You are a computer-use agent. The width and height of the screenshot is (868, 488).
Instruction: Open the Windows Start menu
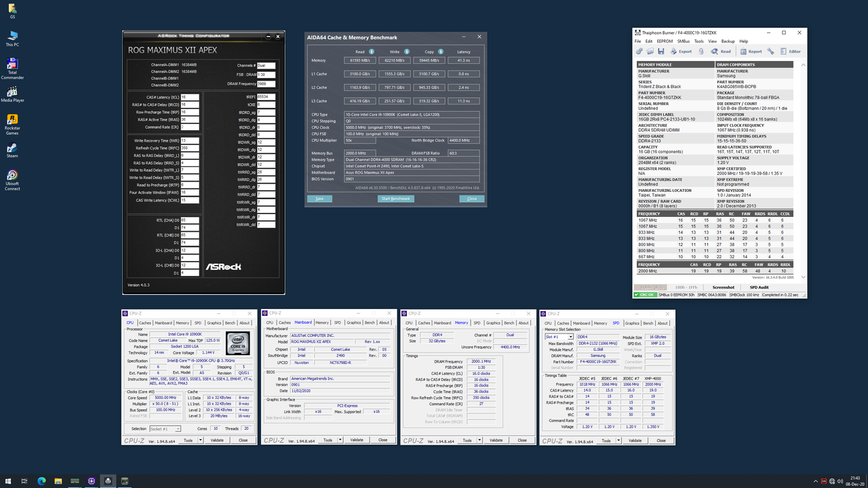tap(7, 481)
